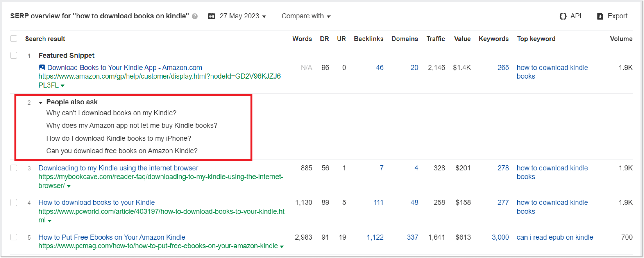Click the help question mark icon
644x258 pixels.
coord(195,16)
